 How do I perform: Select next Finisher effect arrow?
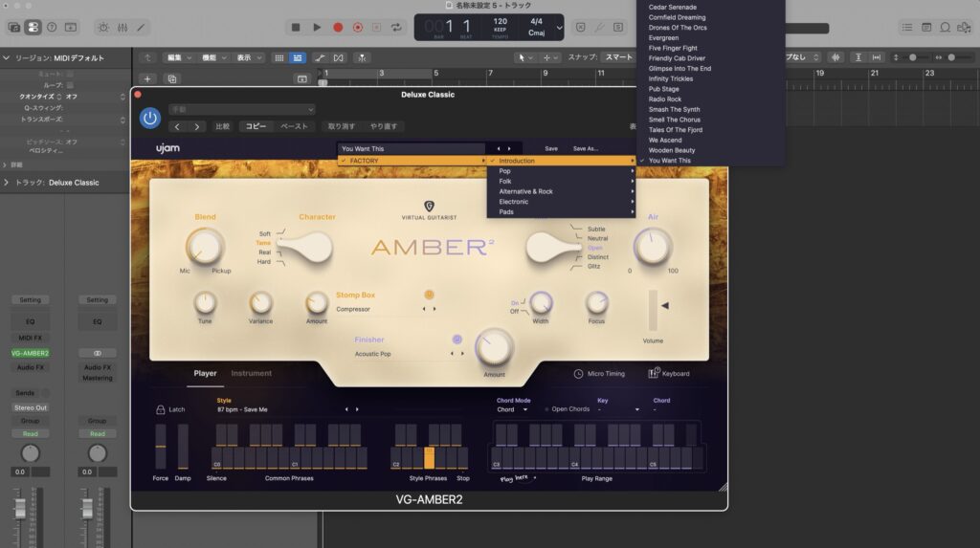462,354
